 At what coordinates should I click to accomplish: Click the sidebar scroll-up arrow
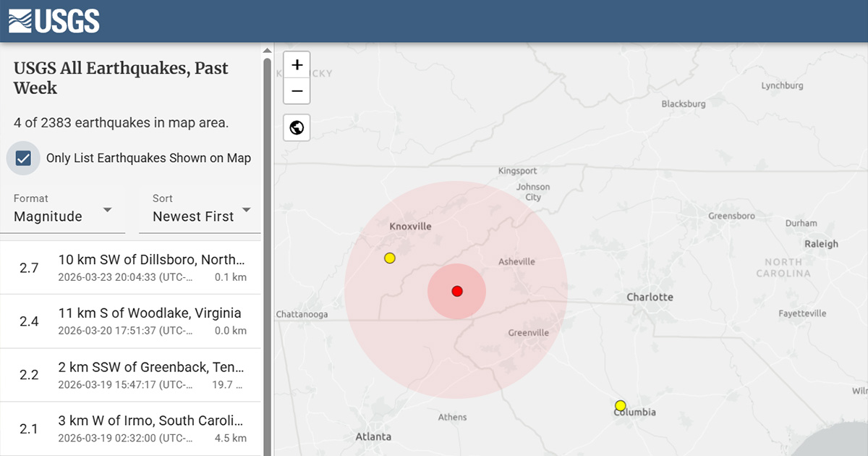[267, 51]
